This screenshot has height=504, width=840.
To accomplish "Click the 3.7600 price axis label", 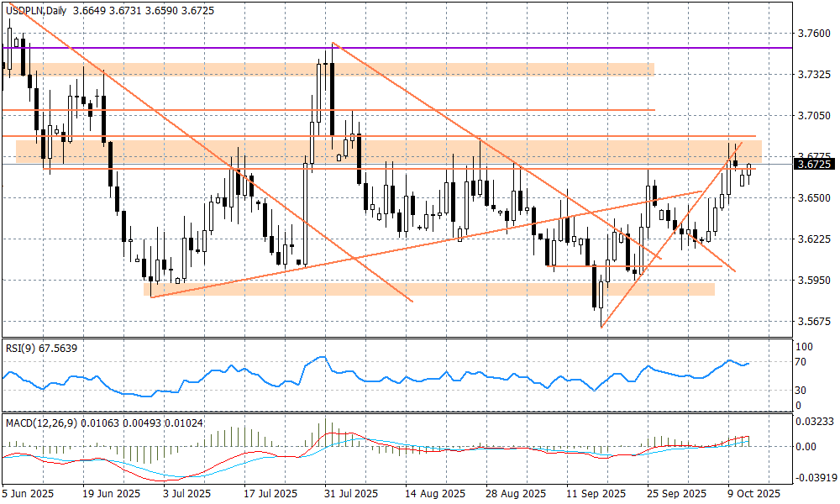I will 812,34.
